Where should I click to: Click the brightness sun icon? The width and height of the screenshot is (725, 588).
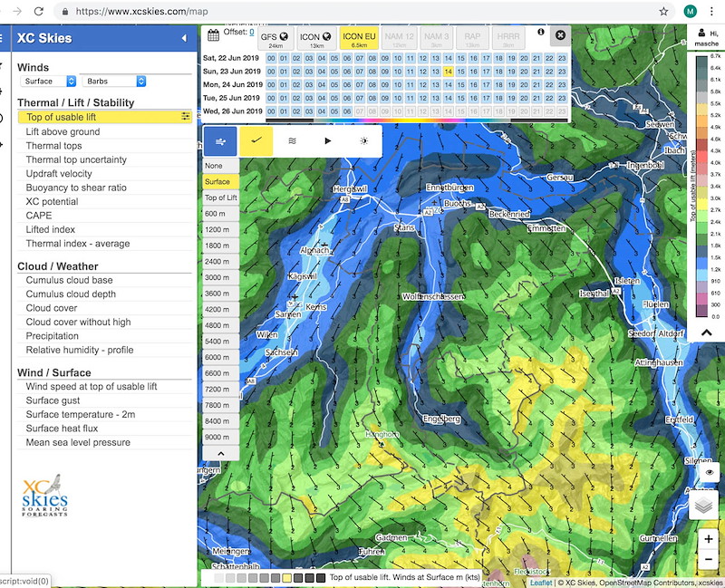pyautogui.click(x=364, y=141)
